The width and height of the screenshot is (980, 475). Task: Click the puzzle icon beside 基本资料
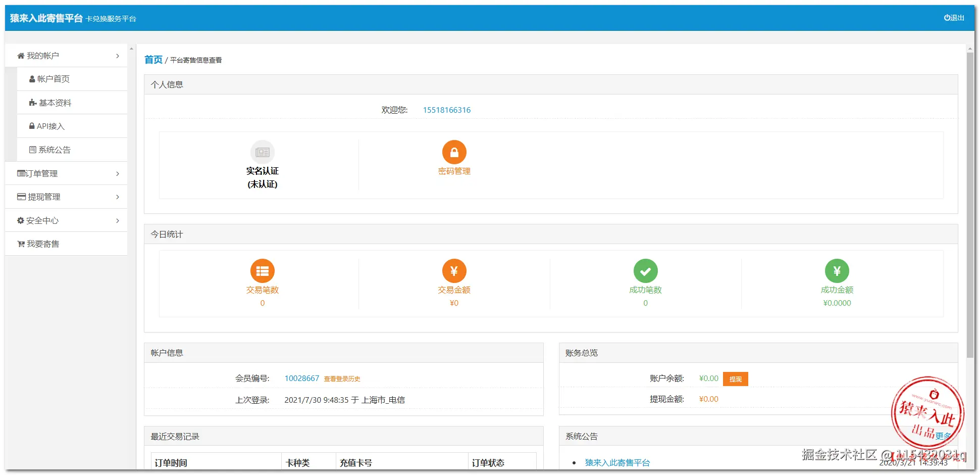tap(33, 103)
